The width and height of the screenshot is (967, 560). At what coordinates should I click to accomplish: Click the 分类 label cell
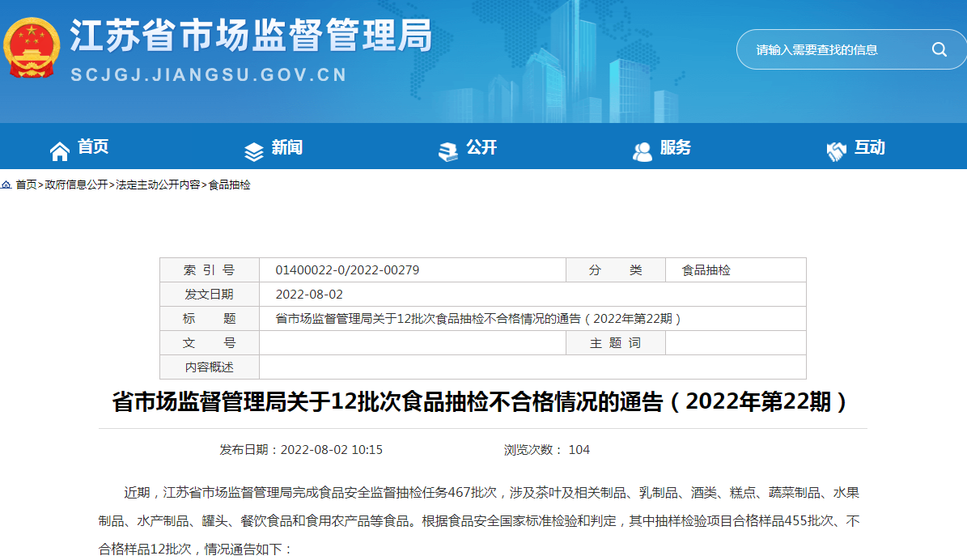(x=616, y=270)
